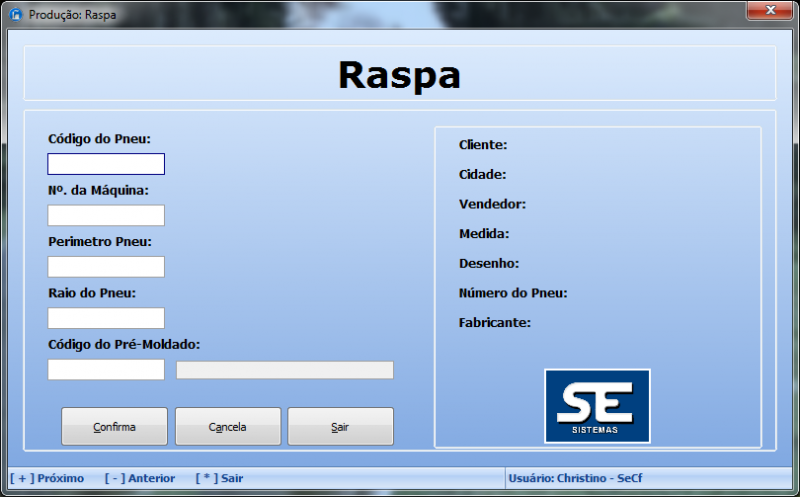Click the [*] Sair shortcut in status bar
The height and width of the screenshot is (497, 800).
click(x=219, y=478)
